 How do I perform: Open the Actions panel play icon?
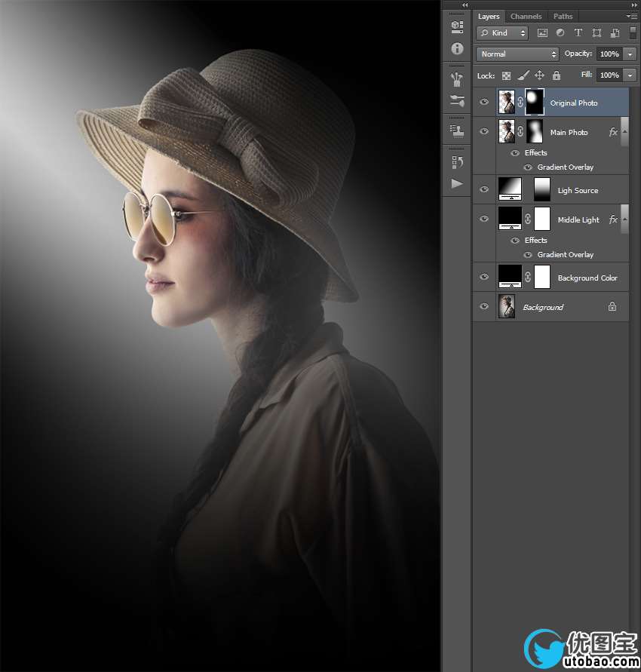coord(457,184)
